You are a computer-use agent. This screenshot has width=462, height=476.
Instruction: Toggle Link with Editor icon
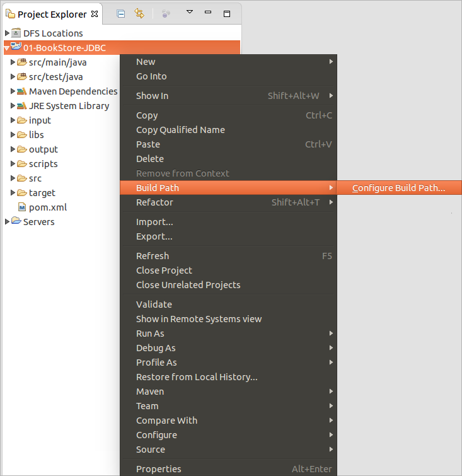click(x=139, y=13)
